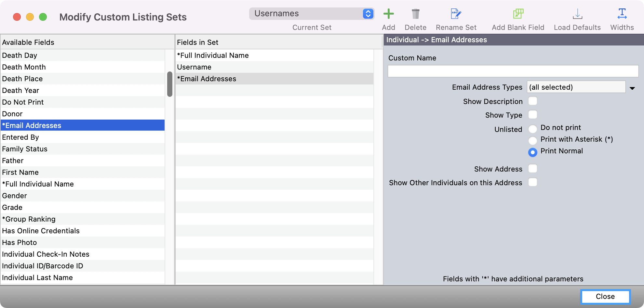The height and width of the screenshot is (308, 644).
Task: Open the Widths tool icon
Action: [x=622, y=14]
